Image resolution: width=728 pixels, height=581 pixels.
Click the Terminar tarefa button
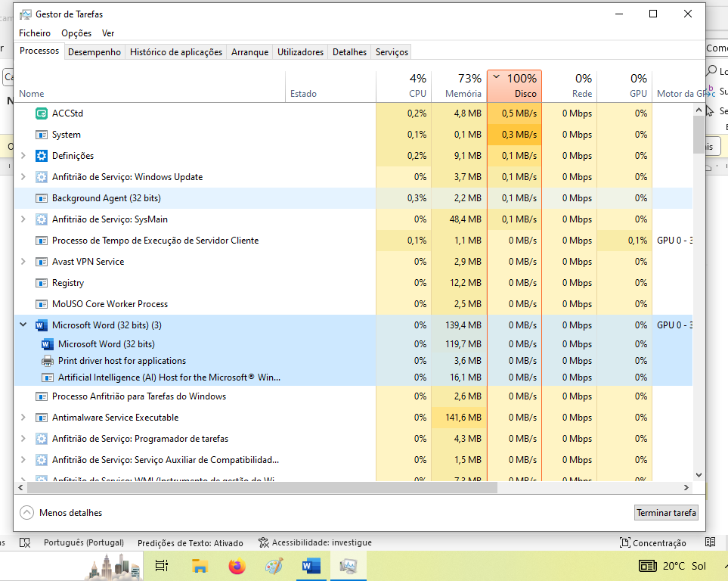pos(666,513)
